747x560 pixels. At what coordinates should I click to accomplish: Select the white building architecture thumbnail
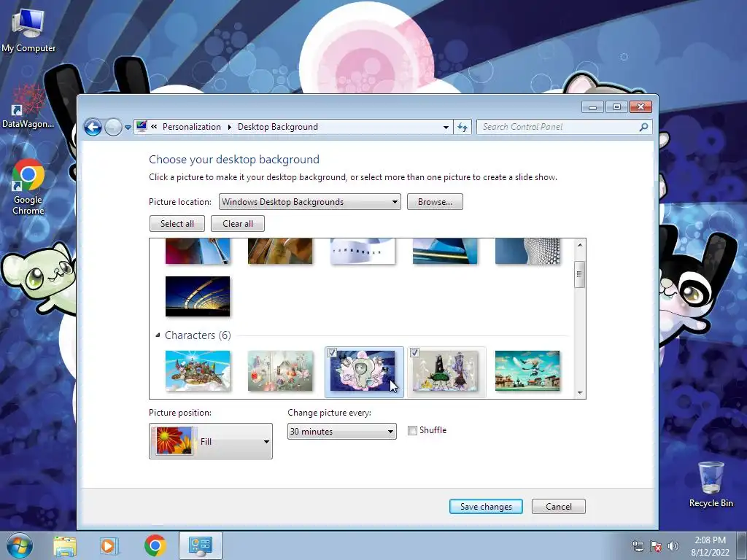[363, 251]
